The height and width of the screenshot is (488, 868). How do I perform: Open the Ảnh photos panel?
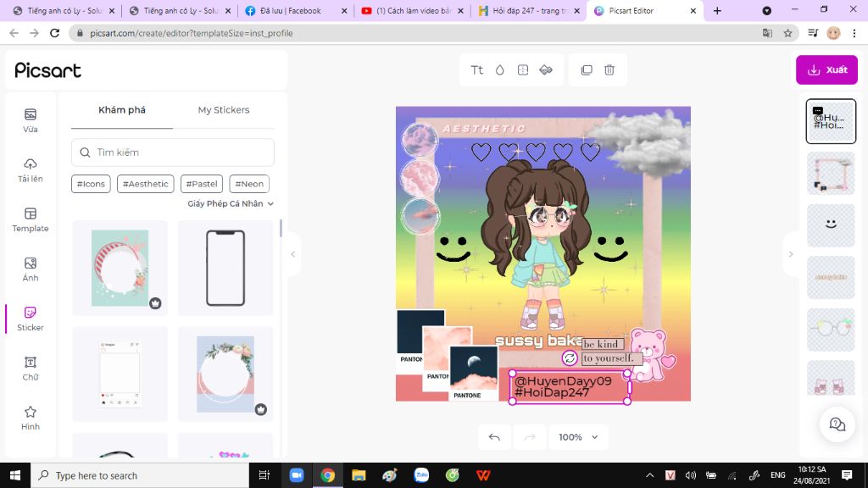tap(30, 269)
